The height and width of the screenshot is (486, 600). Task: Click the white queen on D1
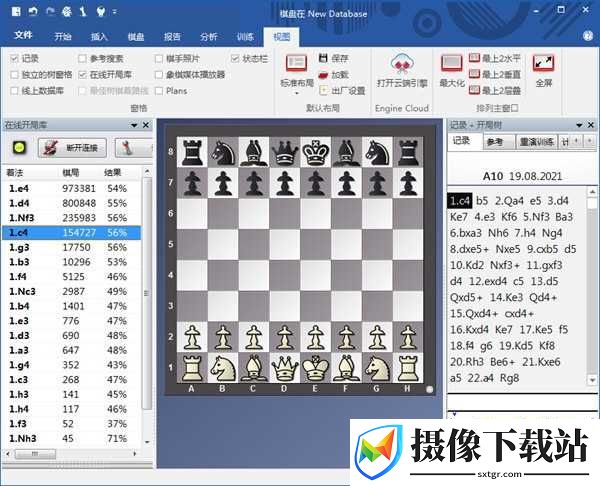284,367
